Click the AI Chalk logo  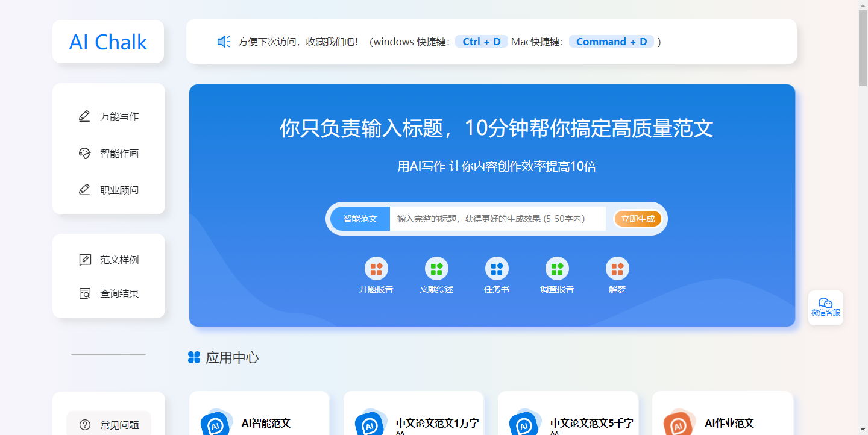108,42
